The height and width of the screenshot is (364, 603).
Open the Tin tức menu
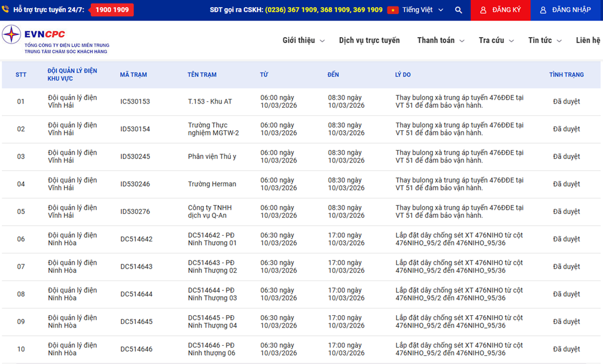tap(545, 41)
